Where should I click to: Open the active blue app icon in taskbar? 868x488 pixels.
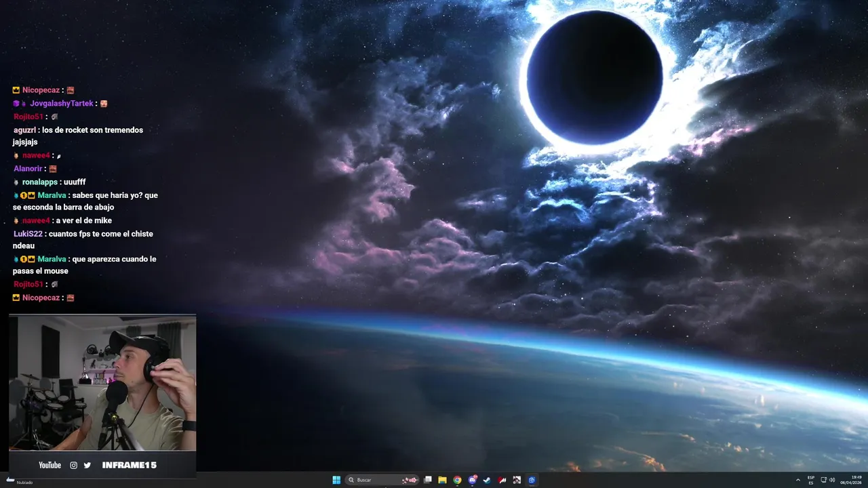pyautogui.click(x=532, y=480)
